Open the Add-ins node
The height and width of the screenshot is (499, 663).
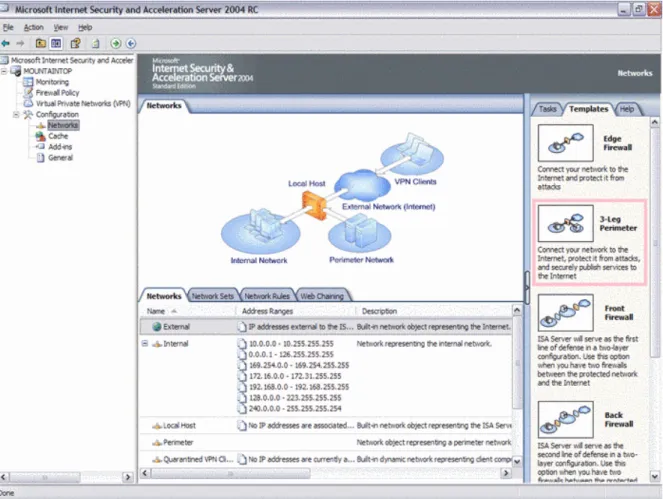[x=60, y=147]
